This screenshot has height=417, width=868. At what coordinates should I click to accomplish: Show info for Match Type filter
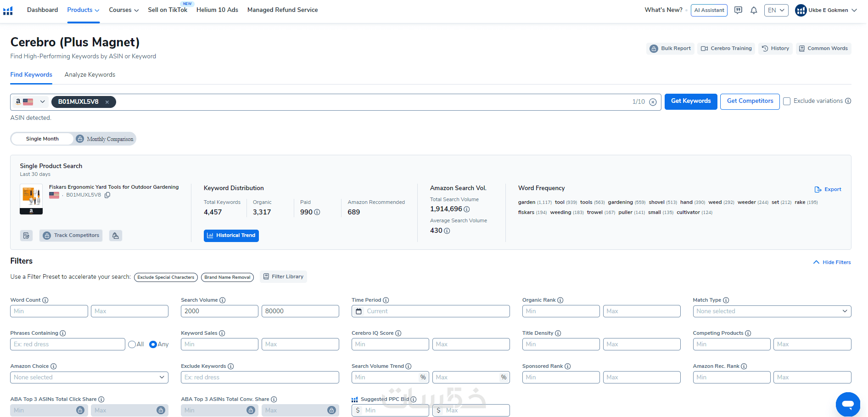point(726,300)
